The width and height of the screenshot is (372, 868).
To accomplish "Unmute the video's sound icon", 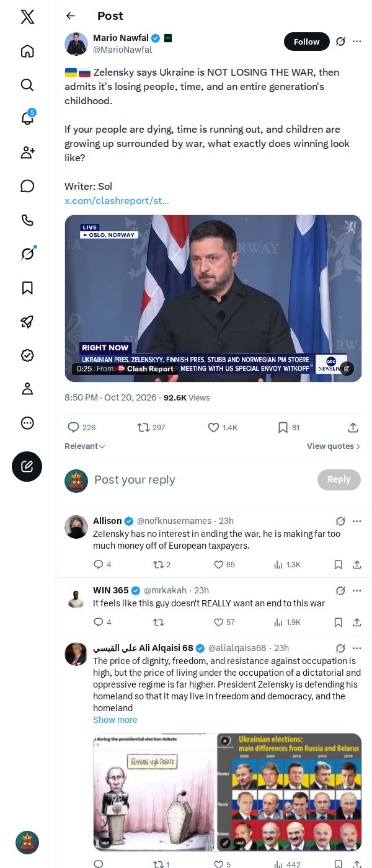I will (x=347, y=368).
